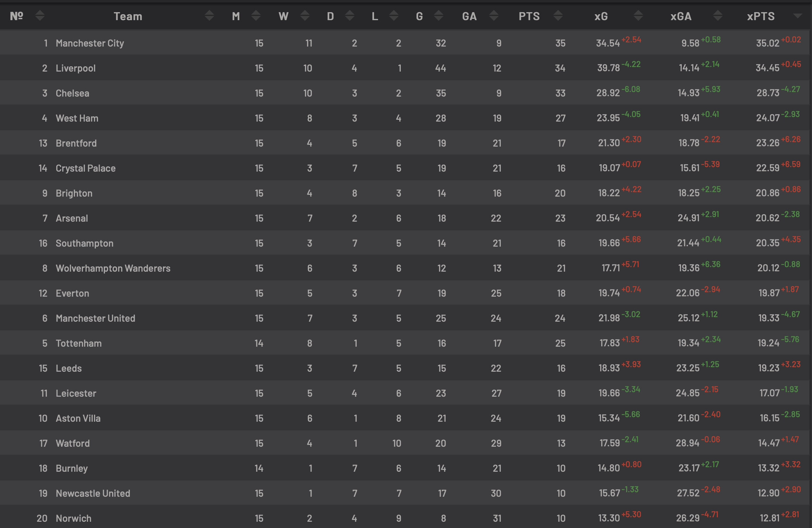Sort by goals against GA arrows

tap(494, 16)
